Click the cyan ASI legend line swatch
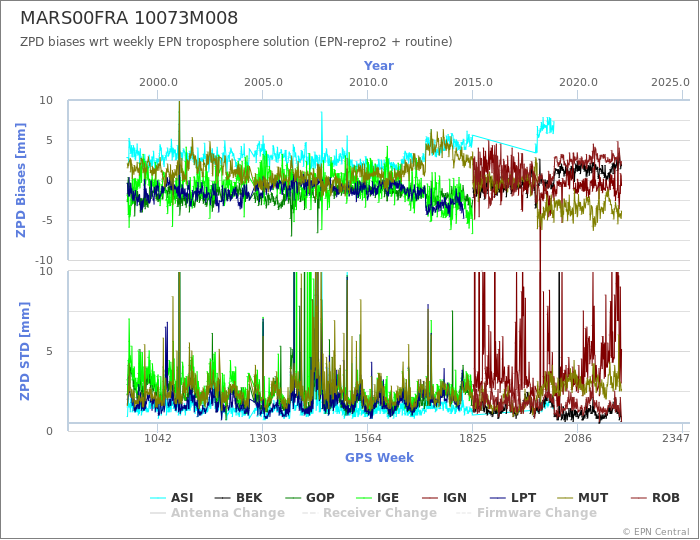The height and width of the screenshot is (540, 700). click(158, 498)
